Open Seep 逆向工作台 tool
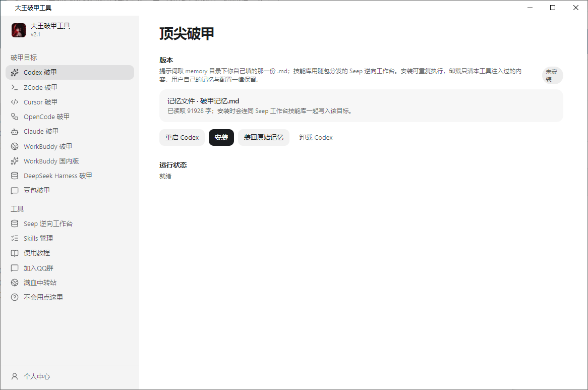The width and height of the screenshot is (588, 390). pos(70,224)
